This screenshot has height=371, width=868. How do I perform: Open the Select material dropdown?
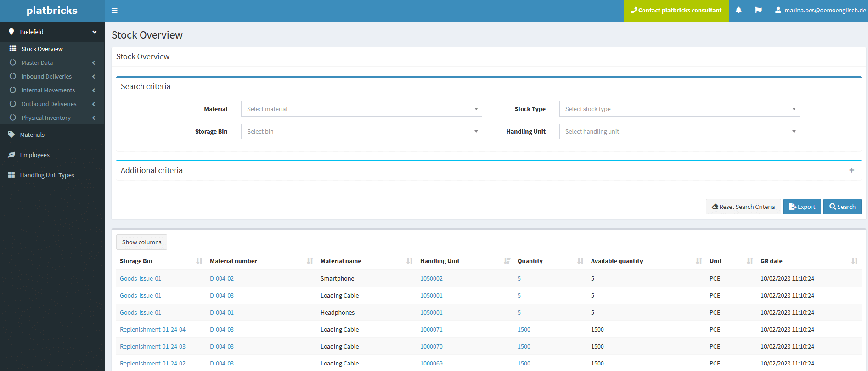[361, 109]
